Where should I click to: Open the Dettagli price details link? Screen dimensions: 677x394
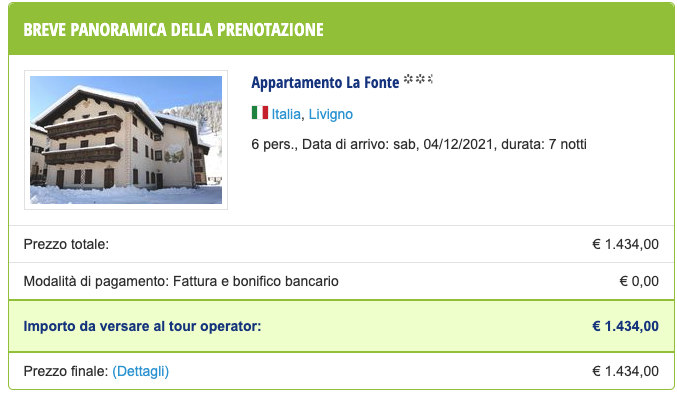[140, 371]
